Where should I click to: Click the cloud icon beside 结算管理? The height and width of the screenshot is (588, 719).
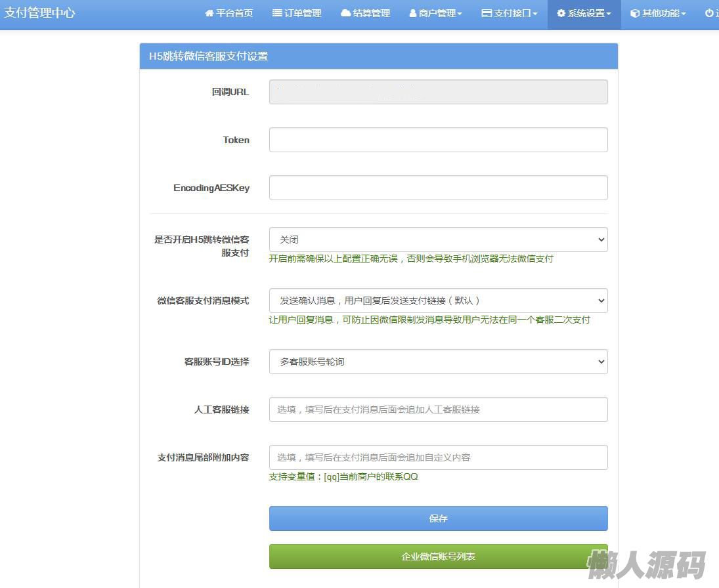(x=345, y=13)
